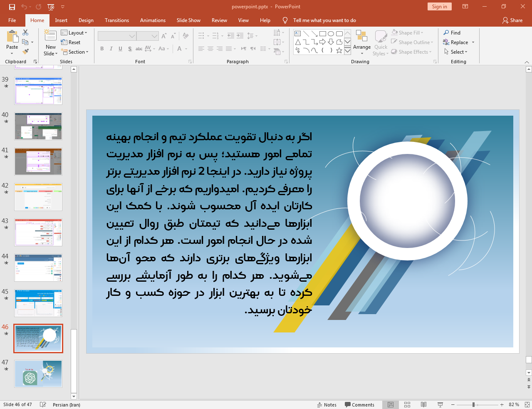Open the font name combo box
Screen dimensions: 532x409
coord(117,36)
